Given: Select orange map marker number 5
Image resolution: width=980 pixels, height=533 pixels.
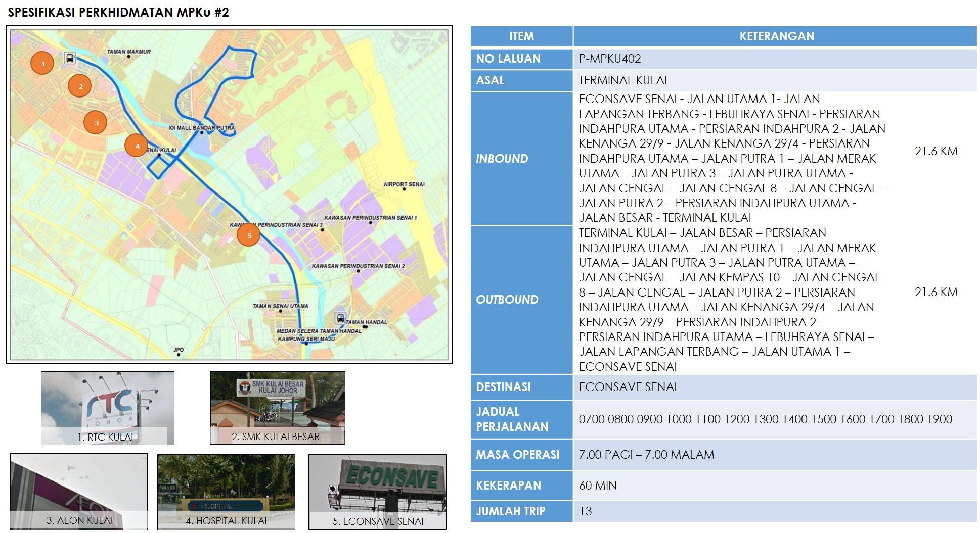Looking at the screenshot, I should [x=248, y=235].
